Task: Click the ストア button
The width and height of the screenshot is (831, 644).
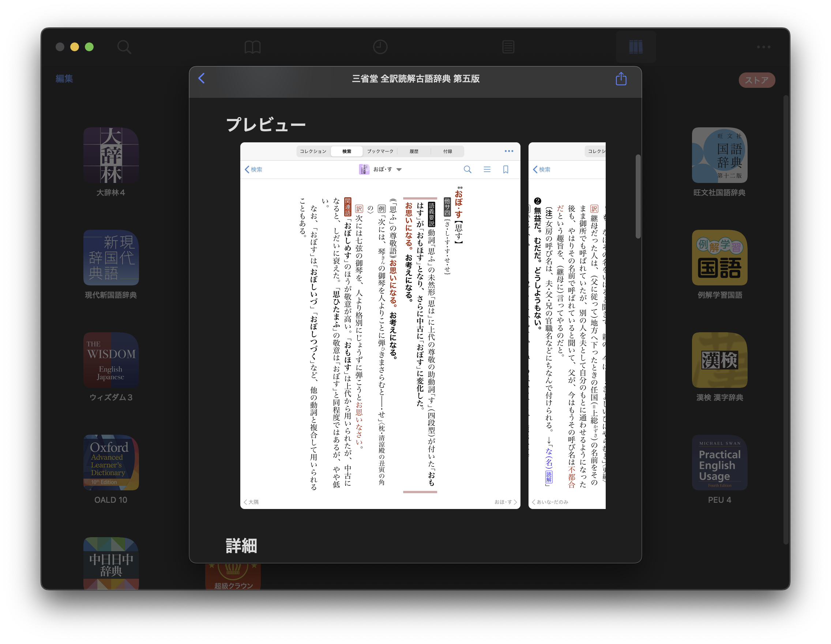Action: point(756,80)
